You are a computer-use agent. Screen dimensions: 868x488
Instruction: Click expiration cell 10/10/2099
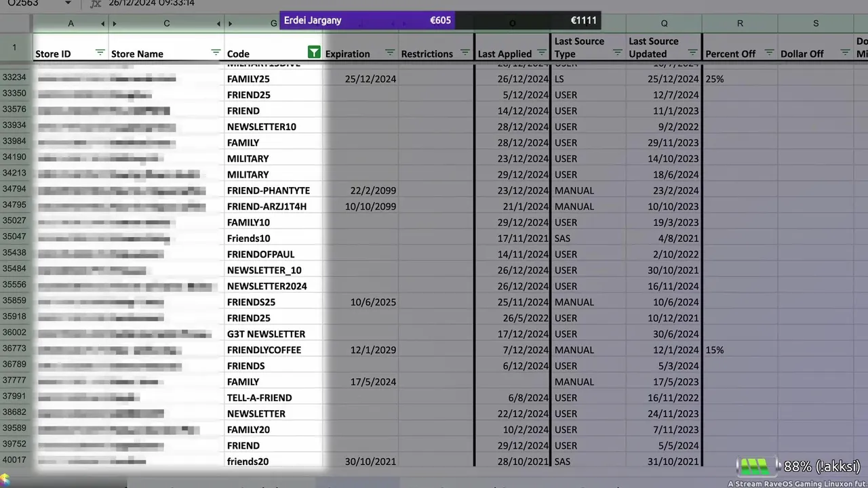tap(361, 206)
